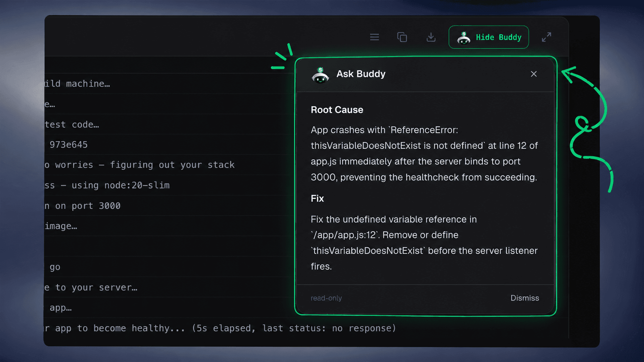
Task: Click the Root Cause heading
Action: pyautogui.click(x=337, y=110)
